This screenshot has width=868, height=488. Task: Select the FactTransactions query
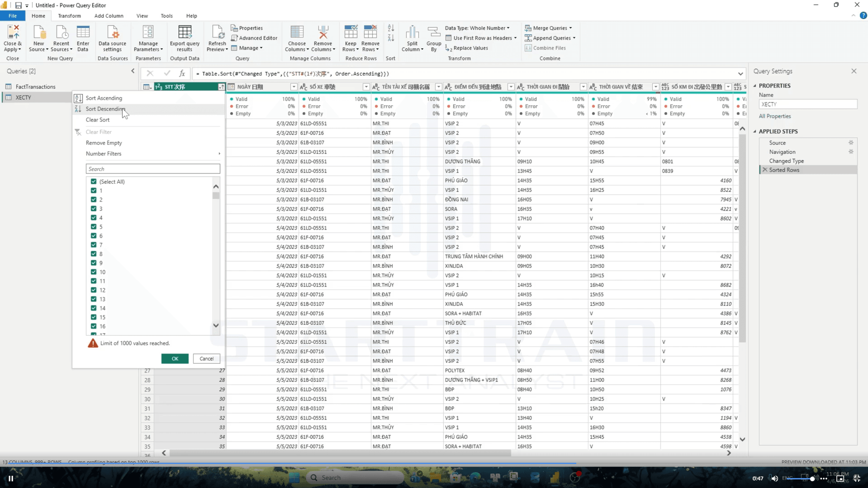tap(35, 87)
